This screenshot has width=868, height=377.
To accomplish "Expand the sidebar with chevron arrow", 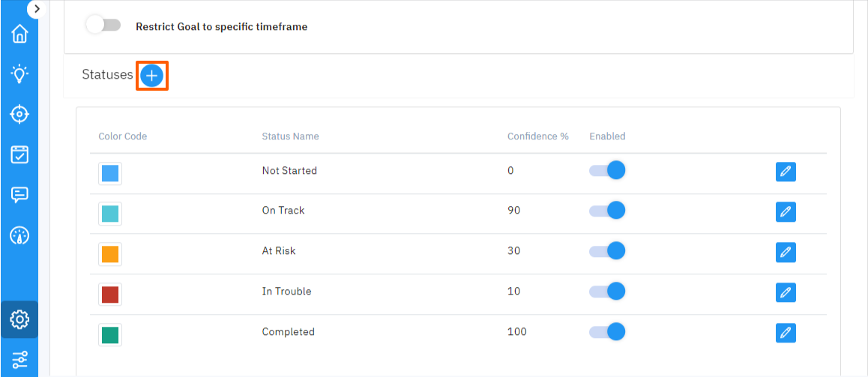I will pyautogui.click(x=37, y=9).
